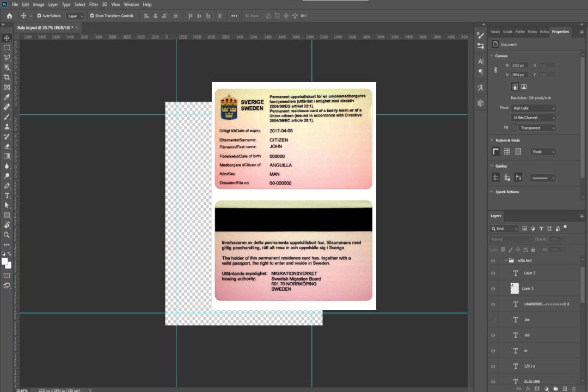The height and width of the screenshot is (392, 588).
Task: Select the Clone Stamp tool
Action: (7, 126)
